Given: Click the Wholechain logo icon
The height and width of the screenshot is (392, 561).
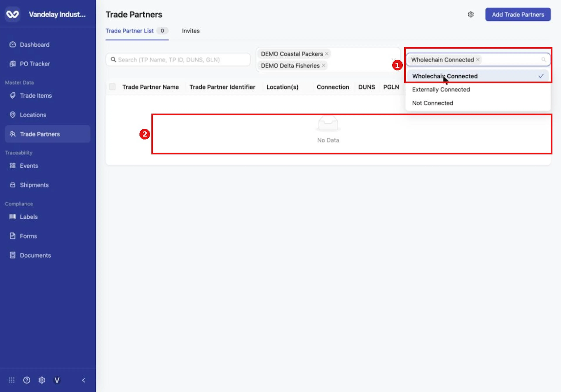Looking at the screenshot, I should [x=12, y=14].
